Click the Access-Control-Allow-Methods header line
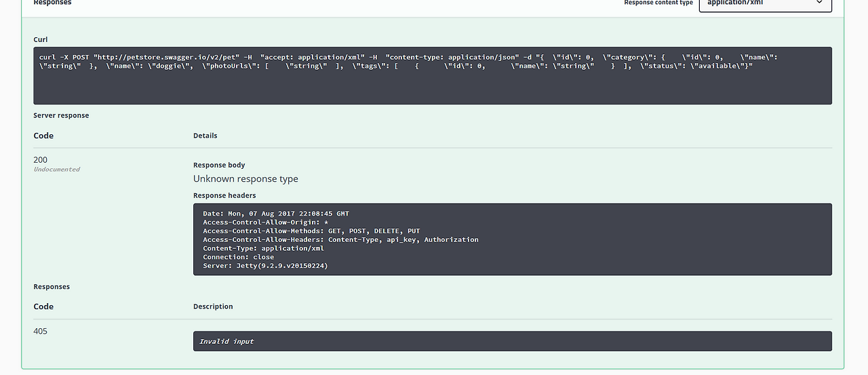This screenshot has height=375, width=868. click(x=311, y=231)
